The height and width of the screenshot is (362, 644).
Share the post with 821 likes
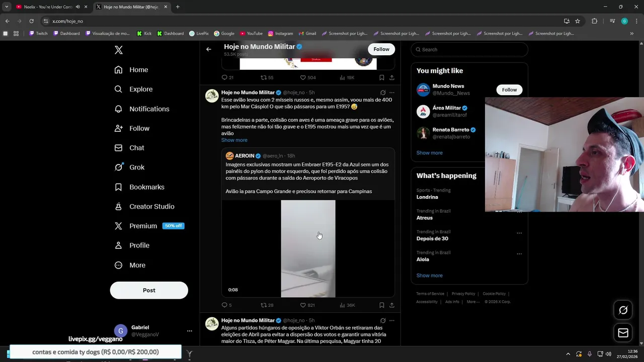click(x=392, y=305)
